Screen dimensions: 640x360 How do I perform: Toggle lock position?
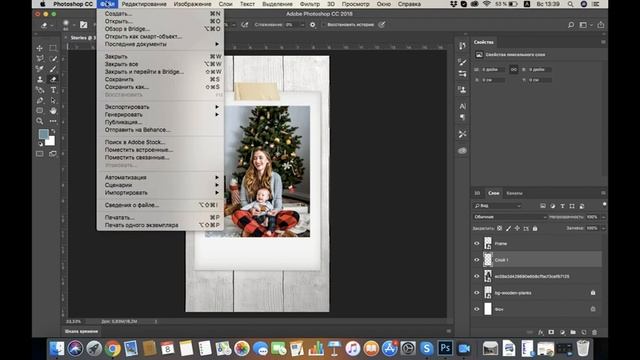(x=517, y=229)
